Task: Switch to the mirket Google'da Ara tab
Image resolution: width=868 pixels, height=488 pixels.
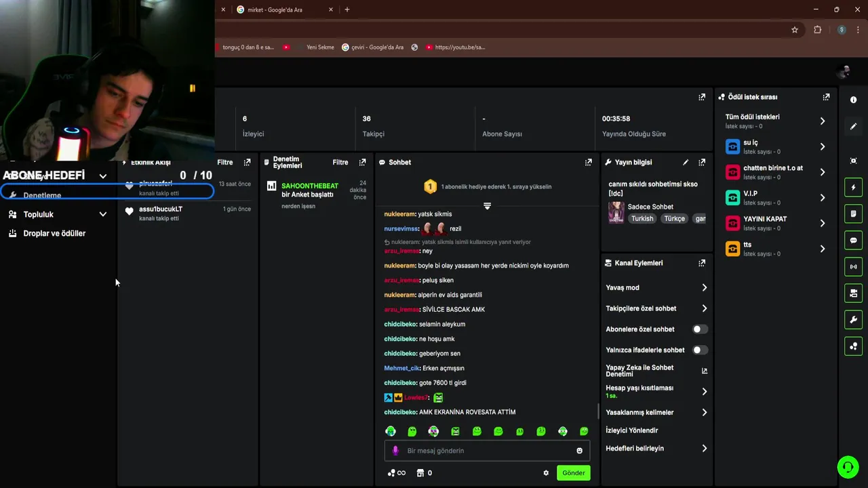Action: [x=283, y=9]
